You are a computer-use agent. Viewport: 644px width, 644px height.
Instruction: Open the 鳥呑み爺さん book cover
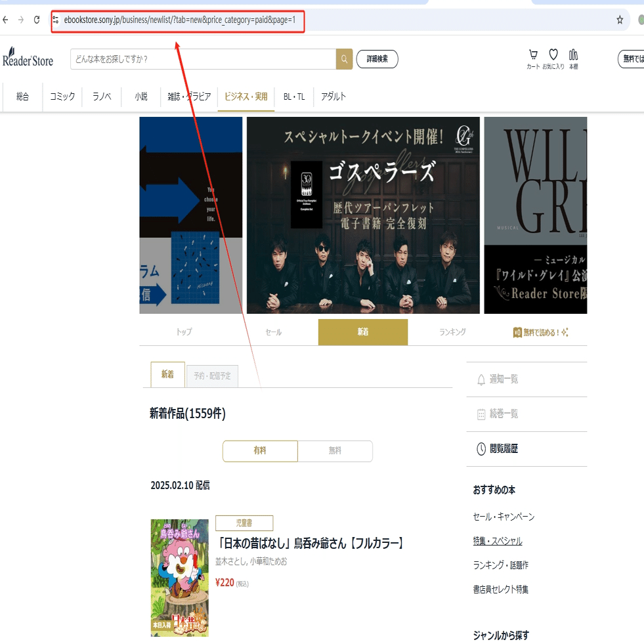pyautogui.click(x=179, y=578)
